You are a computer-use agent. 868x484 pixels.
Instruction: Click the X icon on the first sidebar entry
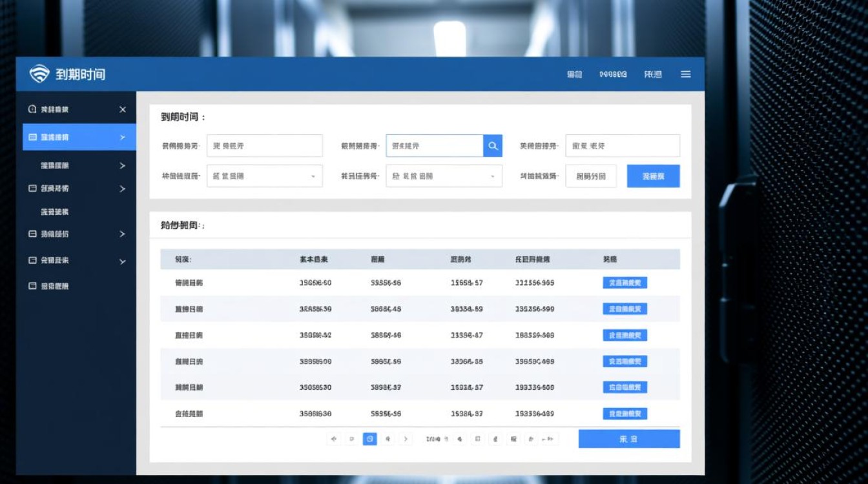(x=123, y=109)
